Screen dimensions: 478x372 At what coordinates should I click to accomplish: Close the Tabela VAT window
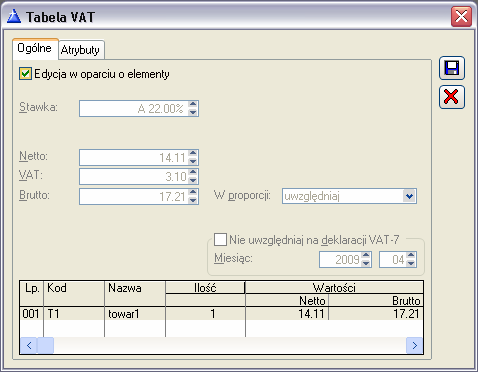coord(461,16)
